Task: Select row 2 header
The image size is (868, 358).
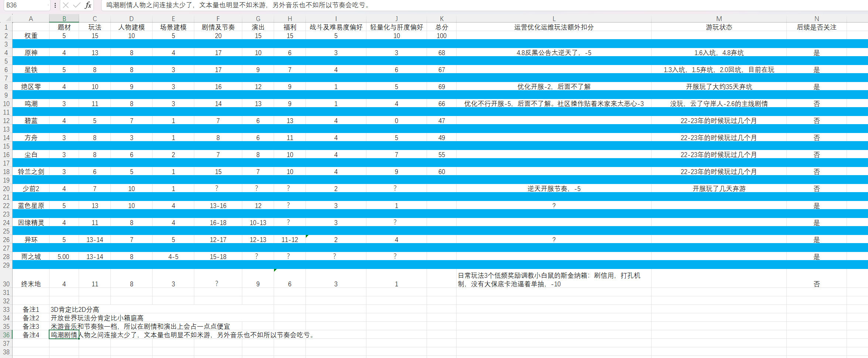Action: (x=6, y=36)
